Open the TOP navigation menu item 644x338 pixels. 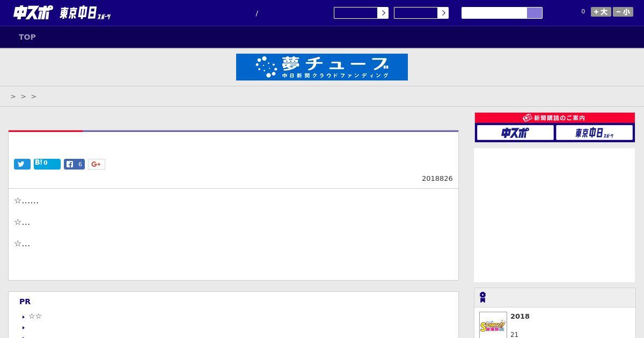pyautogui.click(x=27, y=37)
